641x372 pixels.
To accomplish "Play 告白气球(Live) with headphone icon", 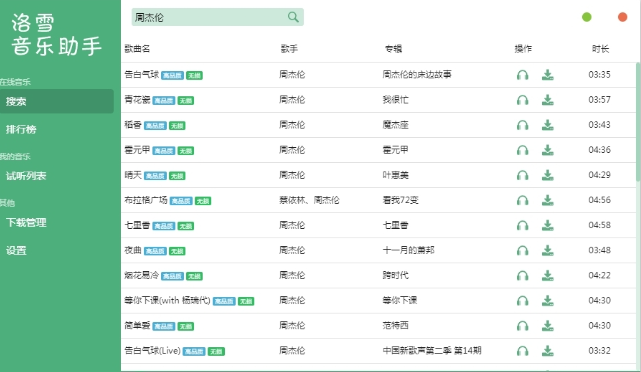I will [x=522, y=351].
